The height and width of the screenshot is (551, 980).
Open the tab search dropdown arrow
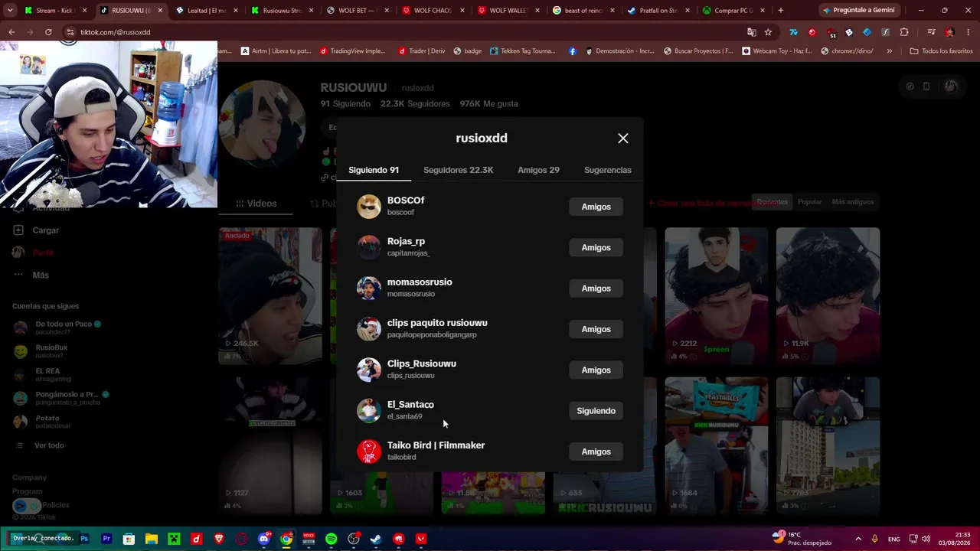[x=10, y=11]
